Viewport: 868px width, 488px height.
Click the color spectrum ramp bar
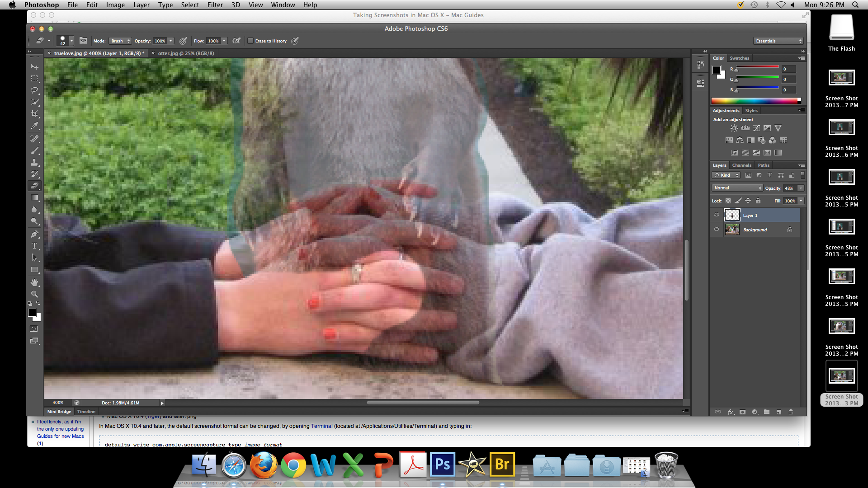[x=755, y=101]
